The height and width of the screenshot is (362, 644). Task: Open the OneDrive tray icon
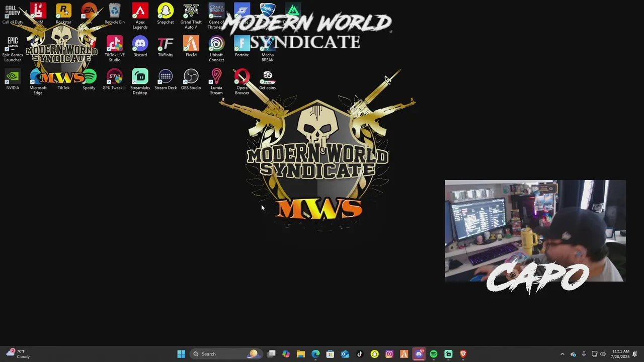click(573, 354)
